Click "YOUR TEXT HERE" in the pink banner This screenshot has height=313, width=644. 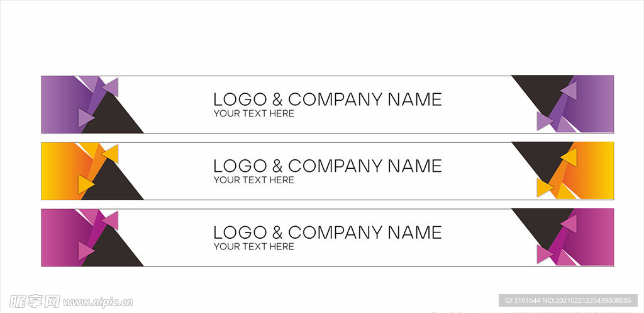253,247
